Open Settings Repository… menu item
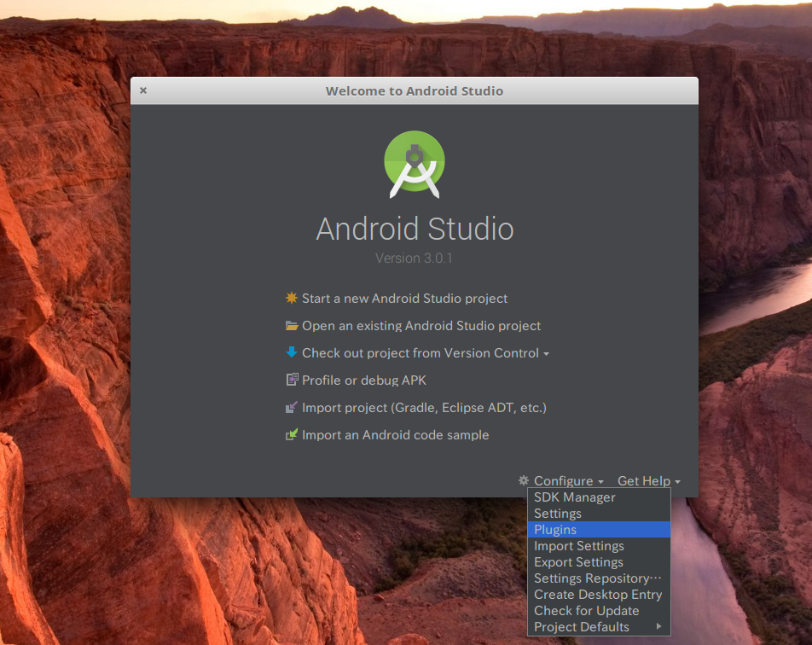The width and height of the screenshot is (812, 645). [x=599, y=578]
